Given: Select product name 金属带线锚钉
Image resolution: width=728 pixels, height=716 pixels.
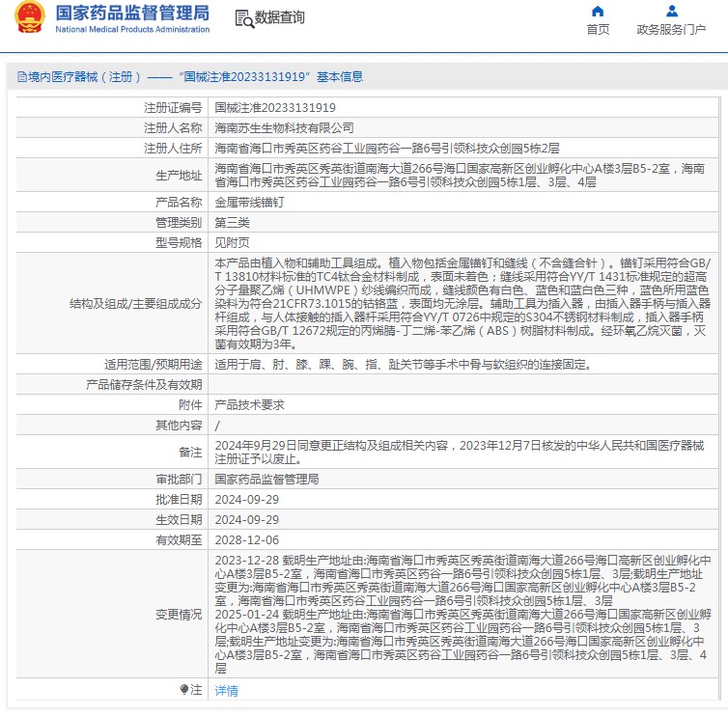Looking at the screenshot, I should pyautogui.click(x=249, y=203).
